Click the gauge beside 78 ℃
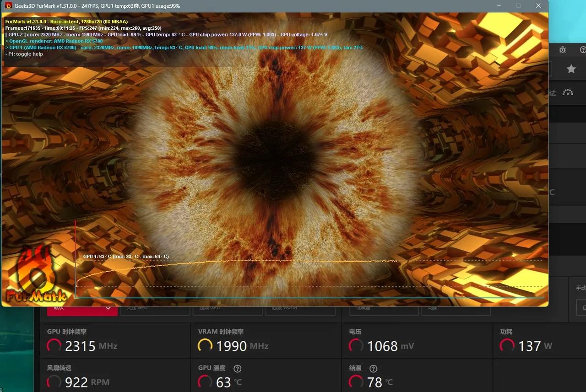Screen dimensions: 586x392 356,382
